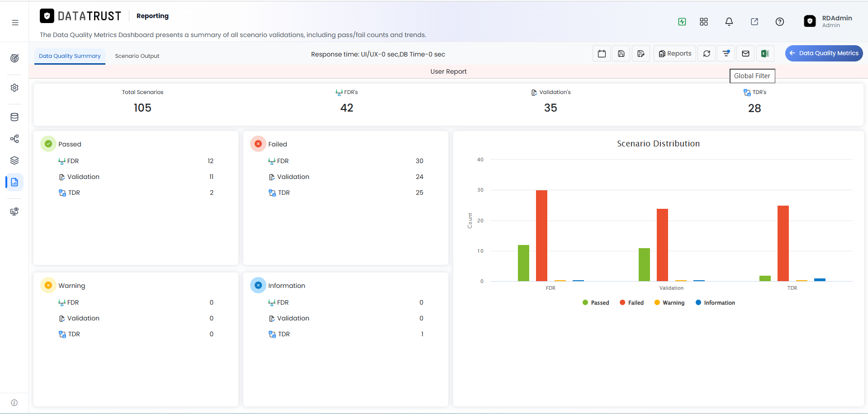Click Validation row in Warning card
Image resolution: width=868 pixels, height=414 pixels.
(136, 318)
